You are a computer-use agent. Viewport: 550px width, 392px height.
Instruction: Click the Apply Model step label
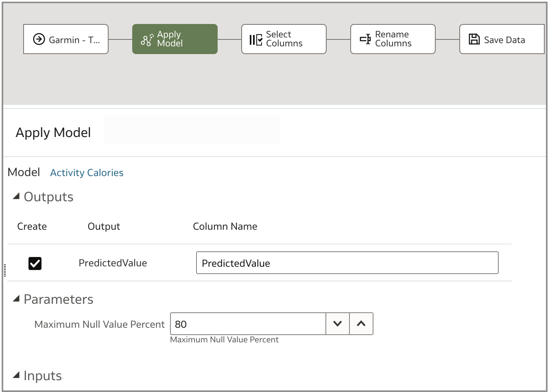170,39
